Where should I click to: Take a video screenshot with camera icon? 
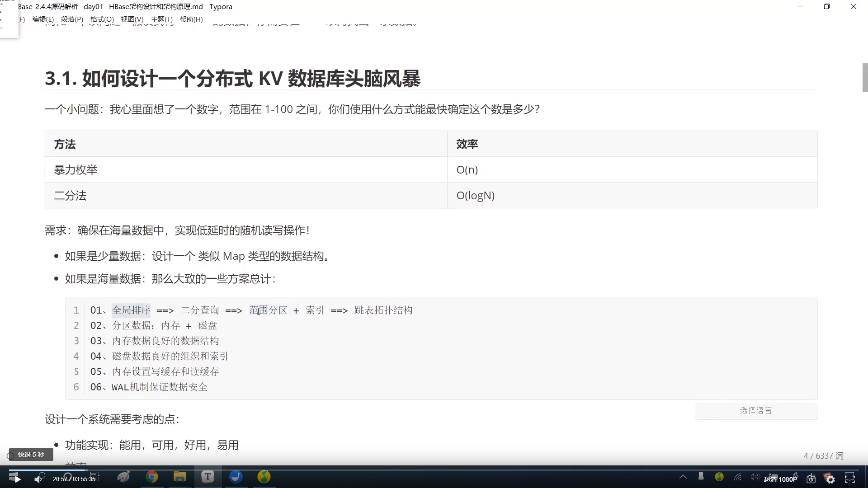(811, 479)
